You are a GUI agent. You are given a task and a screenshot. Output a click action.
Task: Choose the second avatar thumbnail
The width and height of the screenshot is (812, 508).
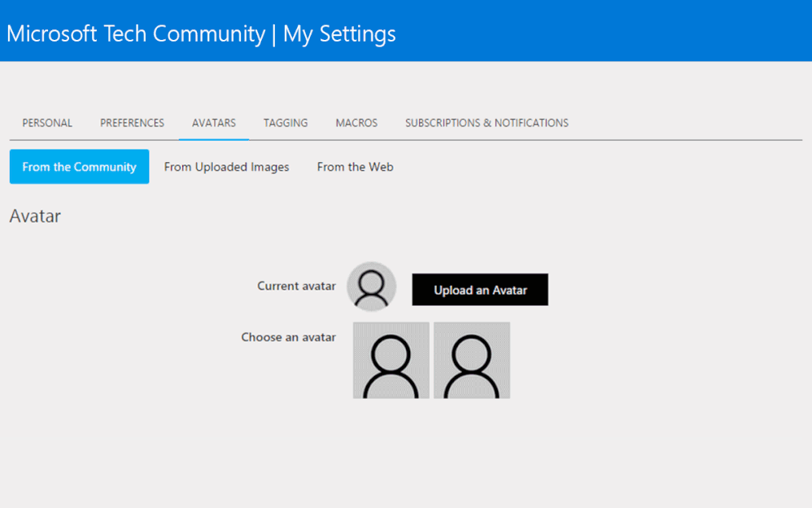pyautogui.click(x=472, y=361)
